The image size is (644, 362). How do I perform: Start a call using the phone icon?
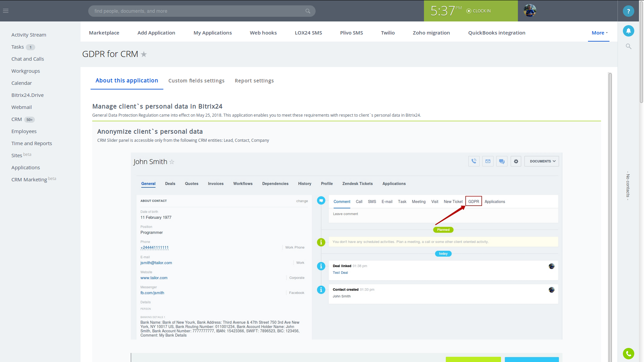click(474, 161)
